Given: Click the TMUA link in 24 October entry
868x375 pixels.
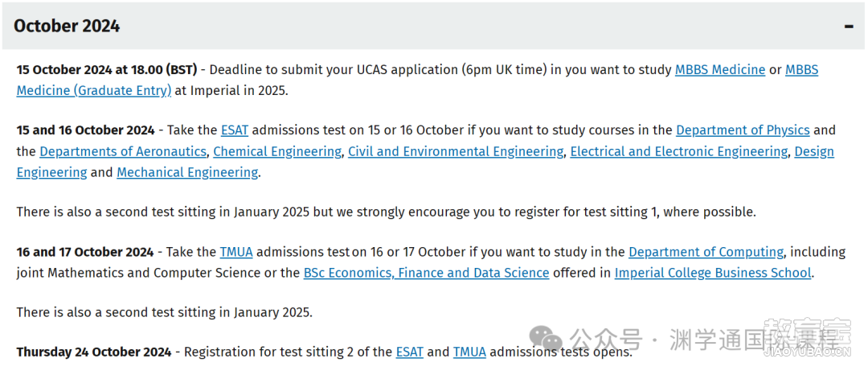Looking at the screenshot, I should pos(469,352).
